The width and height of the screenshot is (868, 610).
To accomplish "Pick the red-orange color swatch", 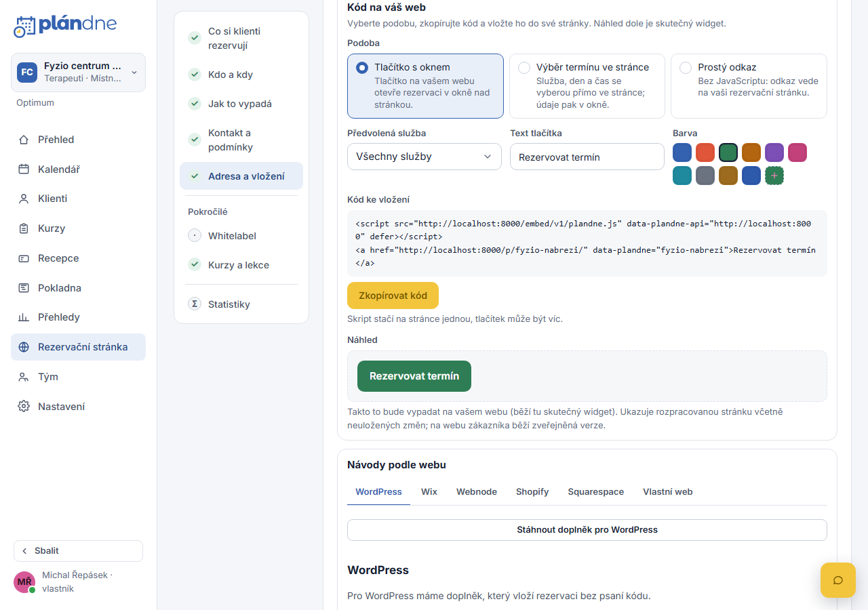I will tap(705, 152).
